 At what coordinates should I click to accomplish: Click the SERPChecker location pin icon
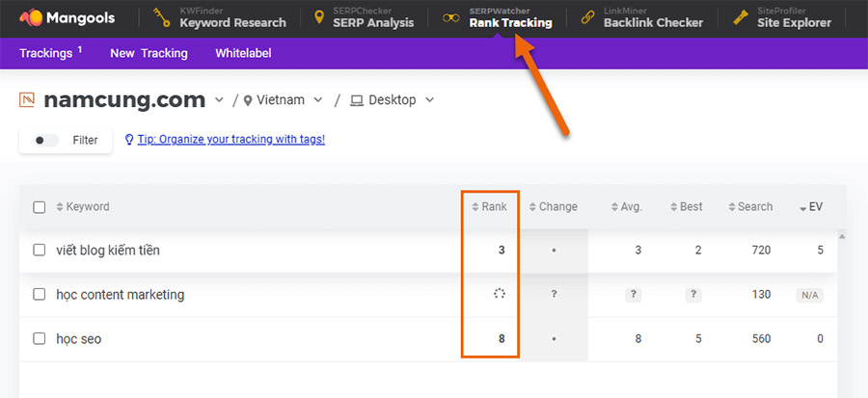[319, 17]
